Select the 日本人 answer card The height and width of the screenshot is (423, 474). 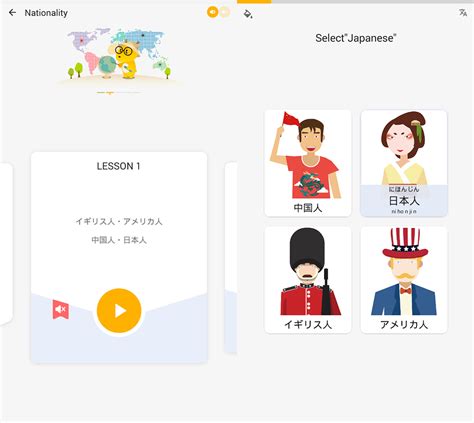click(404, 163)
